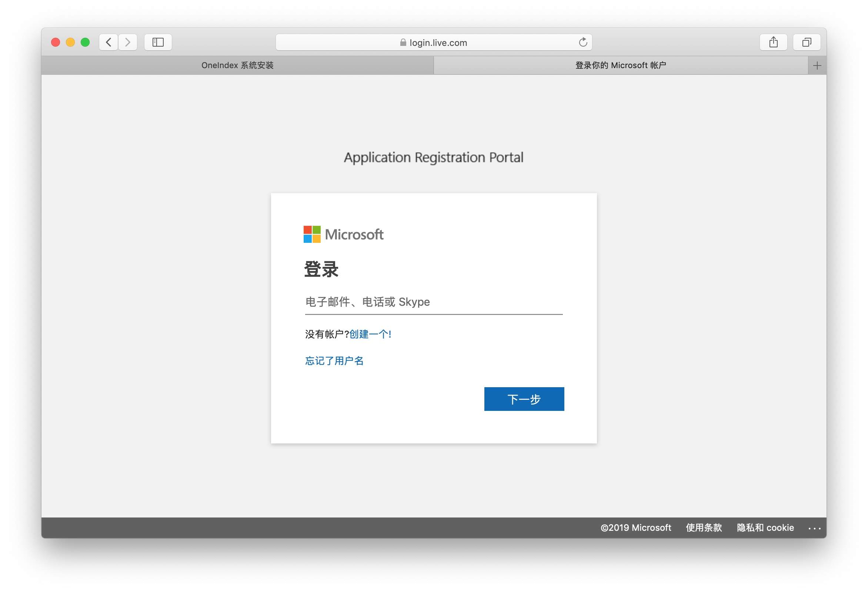The width and height of the screenshot is (868, 593).
Task: Select the 登录你的 Microsoft 帐户 tab
Action: pyautogui.click(x=620, y=66)
